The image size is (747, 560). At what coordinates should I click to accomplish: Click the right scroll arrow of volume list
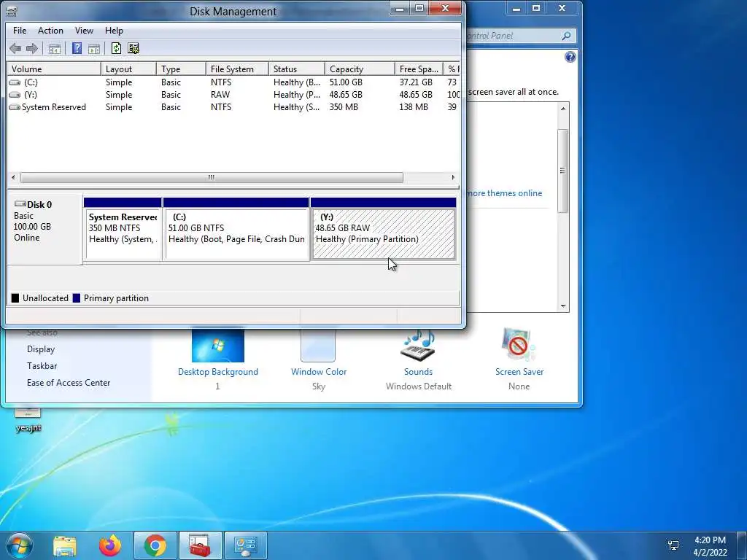(x=453, y=178)
